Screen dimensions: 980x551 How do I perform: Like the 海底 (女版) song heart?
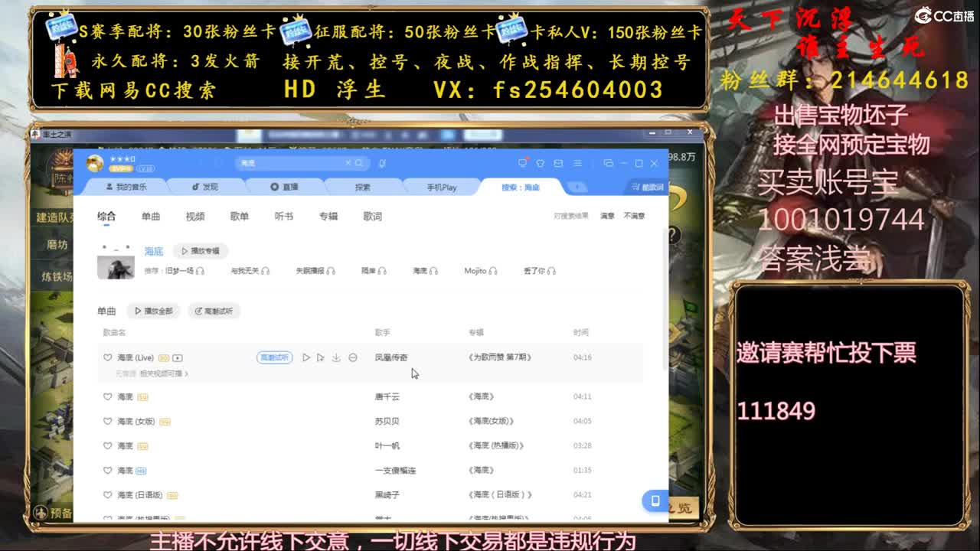pyautogui.click(x=107, y=421)
